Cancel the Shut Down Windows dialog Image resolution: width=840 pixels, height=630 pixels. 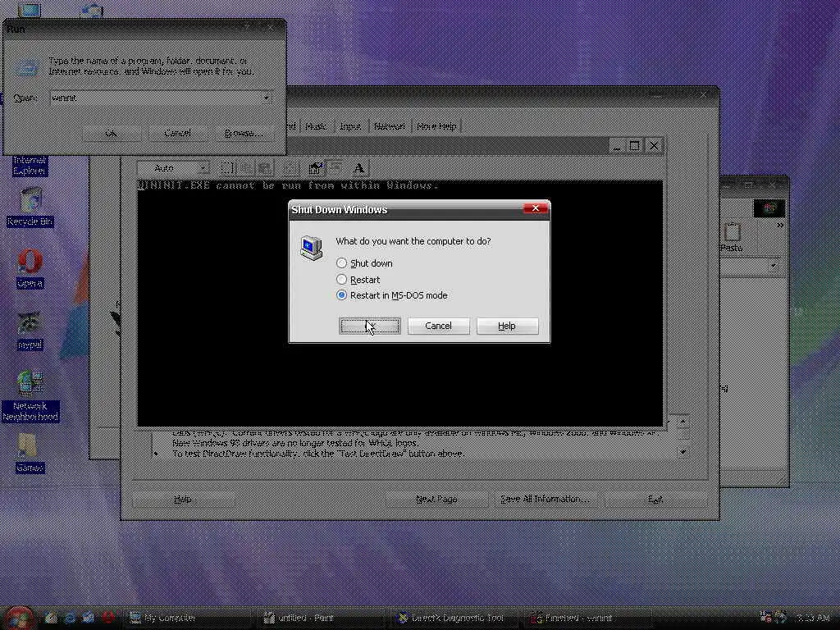438,326
